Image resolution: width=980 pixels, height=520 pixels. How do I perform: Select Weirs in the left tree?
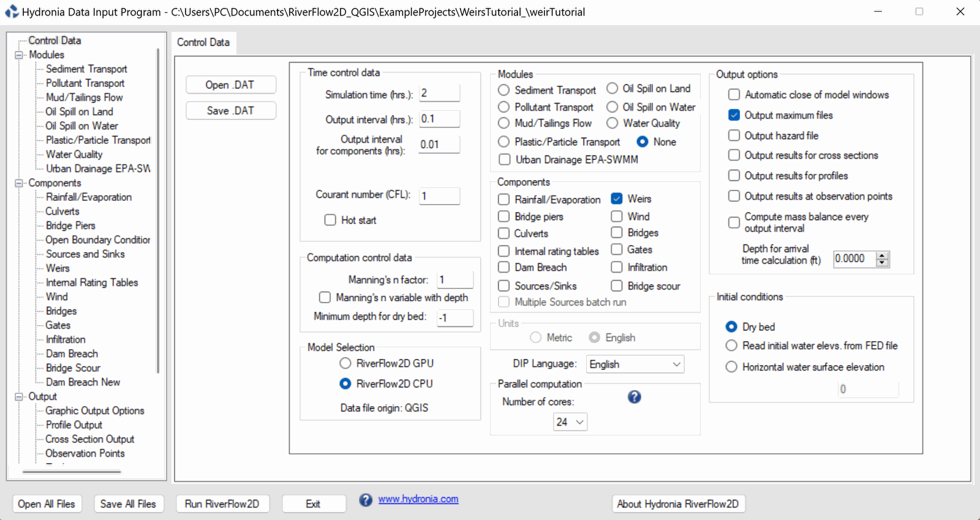point(58,268)
